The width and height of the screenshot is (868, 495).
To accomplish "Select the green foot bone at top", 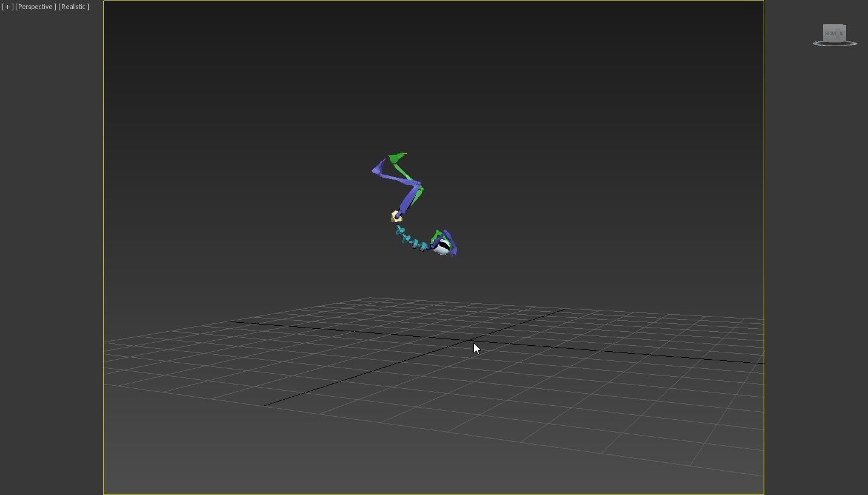I will click(x=398, y=158).
